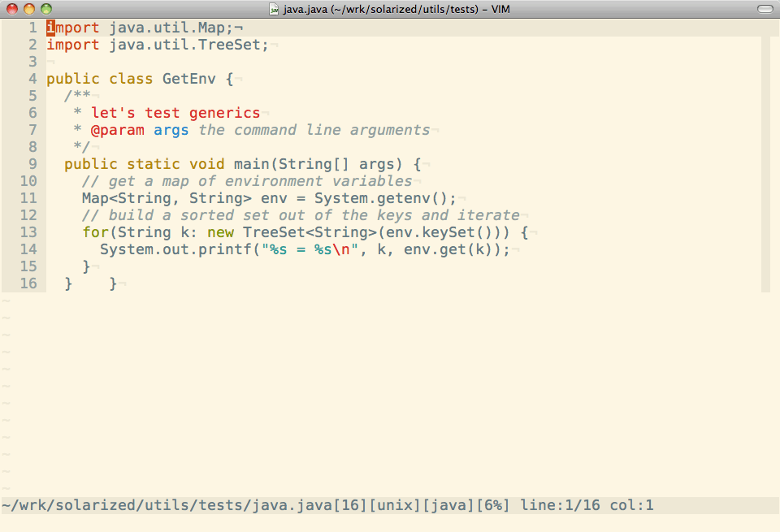The image size is (780, 532).
Task: Click line number 16 in the gutter
Action: point(28,283)
